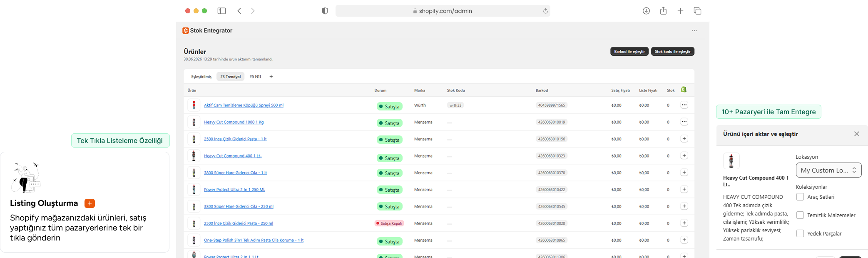Add a new tab with the plus after #5 N11
Image resolution: width=868 pixels, height=258 pixels.
pyautogui.click(x=271, y=76)
